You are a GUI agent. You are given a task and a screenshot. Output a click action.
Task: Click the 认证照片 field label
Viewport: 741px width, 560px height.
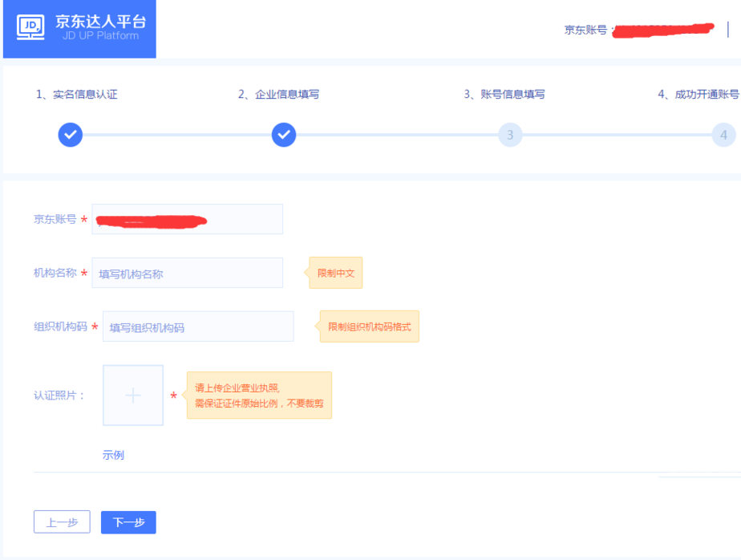click(59, 396)
